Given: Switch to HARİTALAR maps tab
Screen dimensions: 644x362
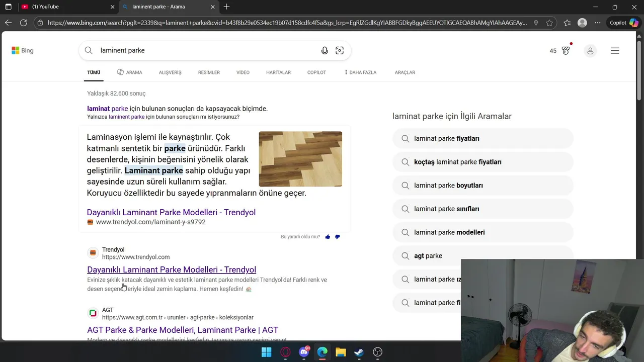Looking at the screenshot, I should coord(278,72).
